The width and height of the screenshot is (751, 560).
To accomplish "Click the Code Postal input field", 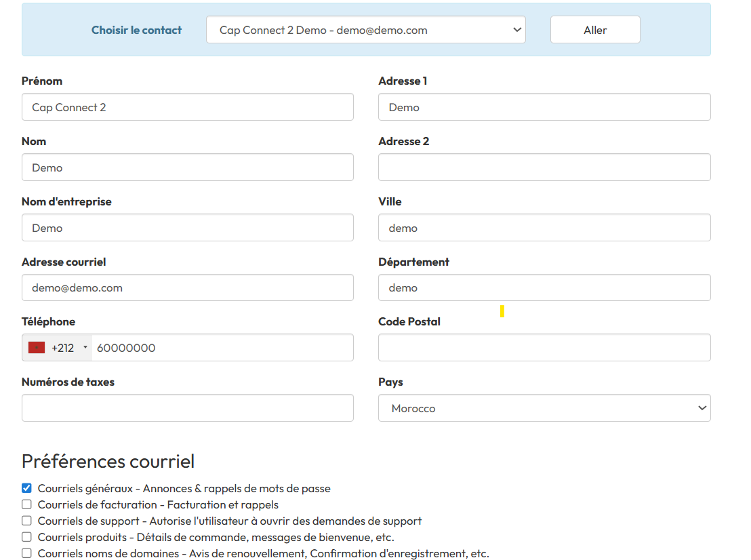I will coord(544,347).
